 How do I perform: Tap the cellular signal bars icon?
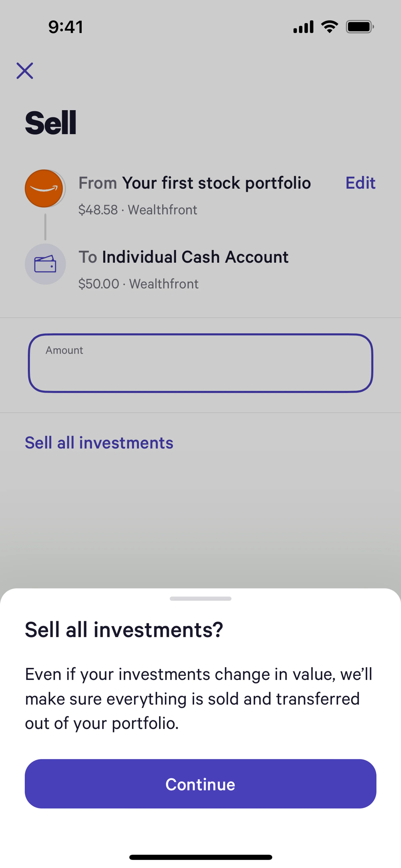click(303, 27)
